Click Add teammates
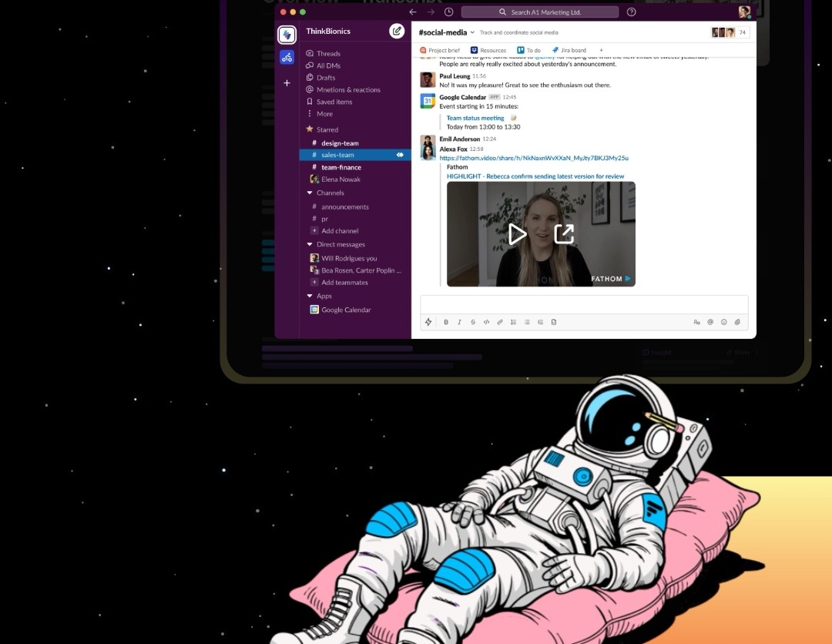The width and height of the screenshot is (832, 644). click(339, 283)
